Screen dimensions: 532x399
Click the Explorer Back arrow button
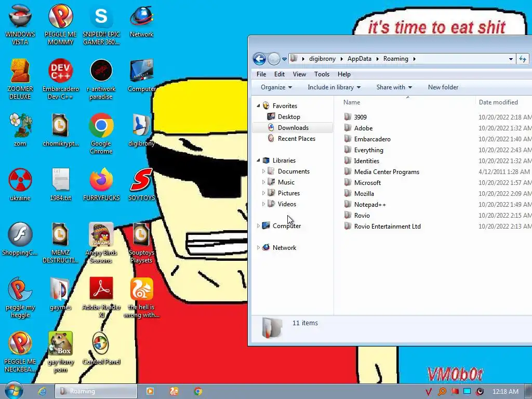coord(259,59)
